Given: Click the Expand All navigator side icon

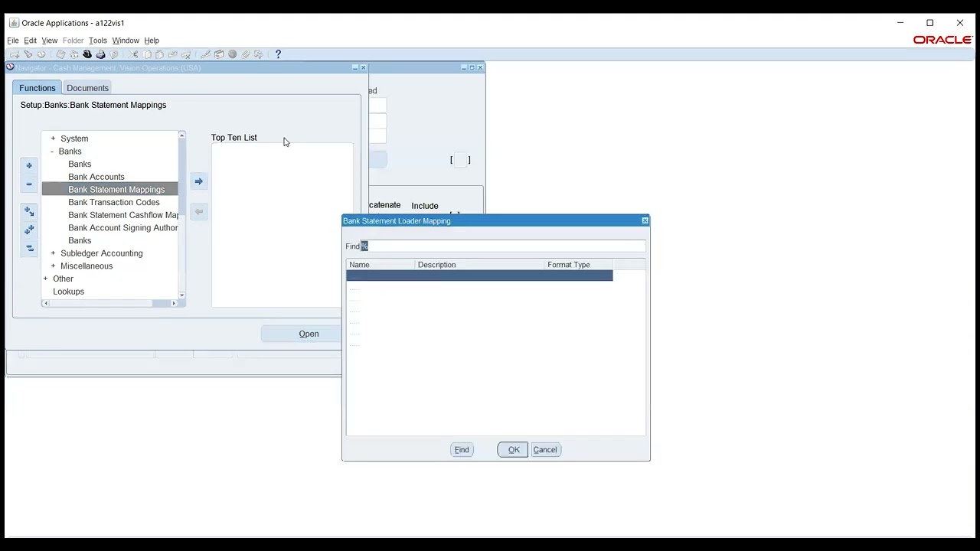Looking at the screenshot, I should tap(29, 230).
